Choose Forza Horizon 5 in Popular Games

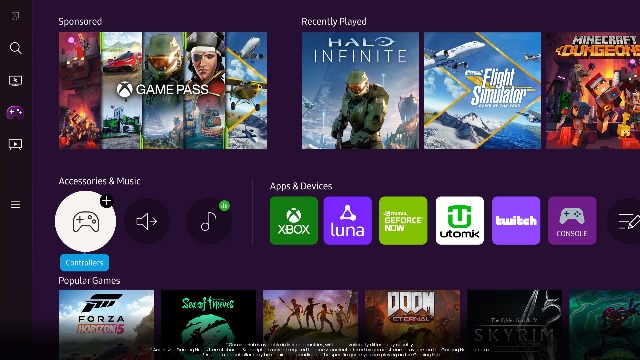[107, 325]
